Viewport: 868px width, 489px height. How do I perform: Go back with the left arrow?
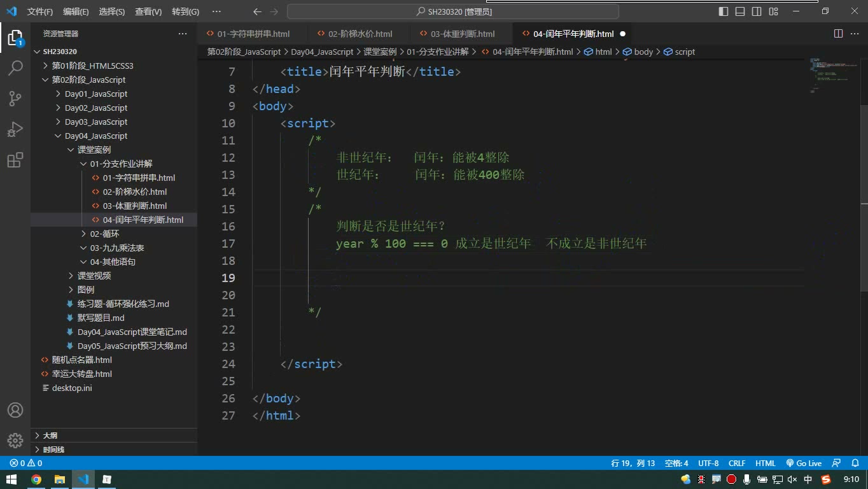coord(257,11)
